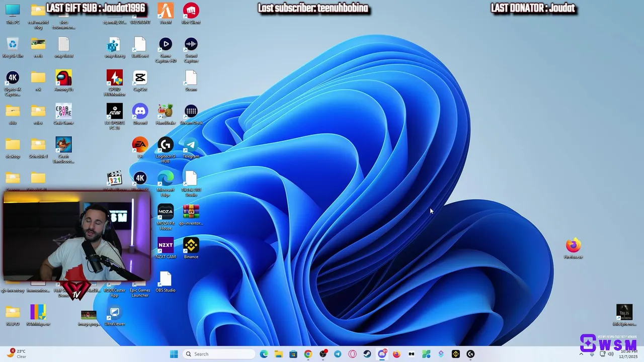
Task: Select the rek folder
Action: pyautogui.click(x=38, y=81)
